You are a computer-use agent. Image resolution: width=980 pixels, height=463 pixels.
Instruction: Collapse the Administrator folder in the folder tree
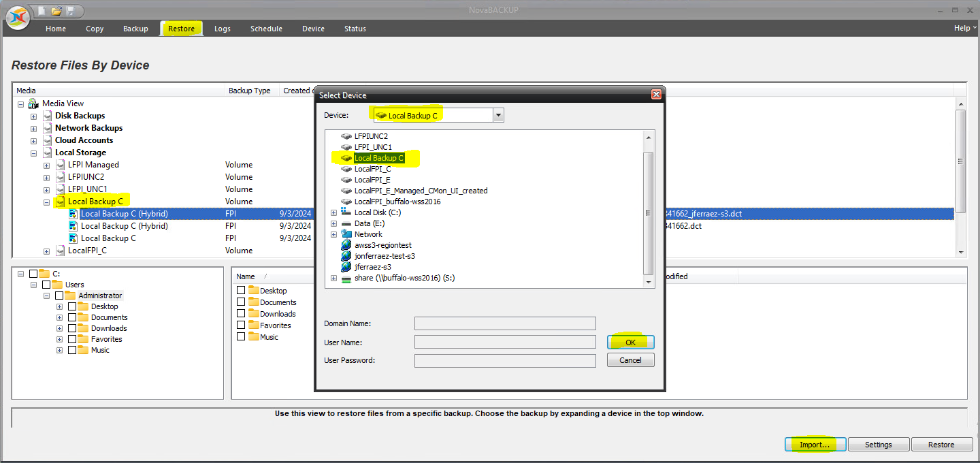(x=46, y=296)
